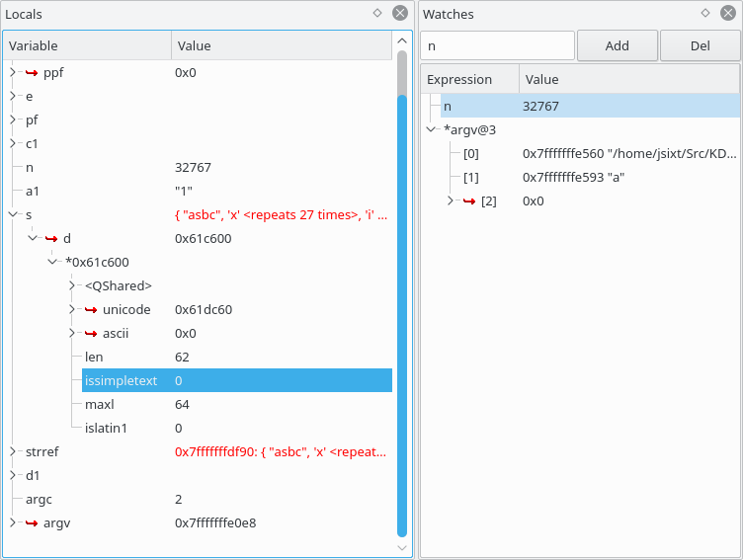
Task: Click the red pointer arrow icon beside argv
Action: (x=32, y=522)
